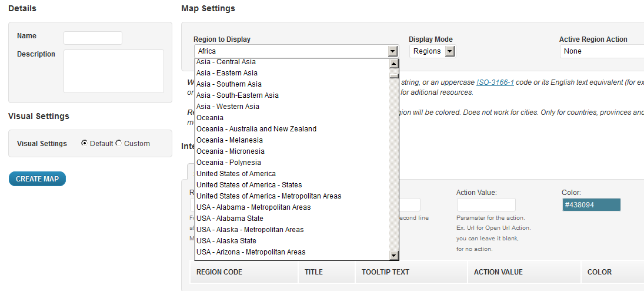Click the Name input field
This screenshot has height=291, width=644.
pos(92,38)
